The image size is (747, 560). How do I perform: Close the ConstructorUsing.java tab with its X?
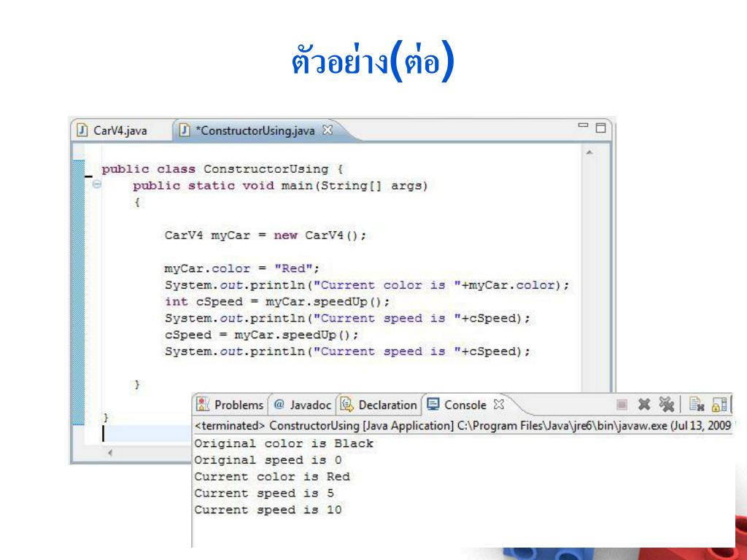[x=328, y=130]
